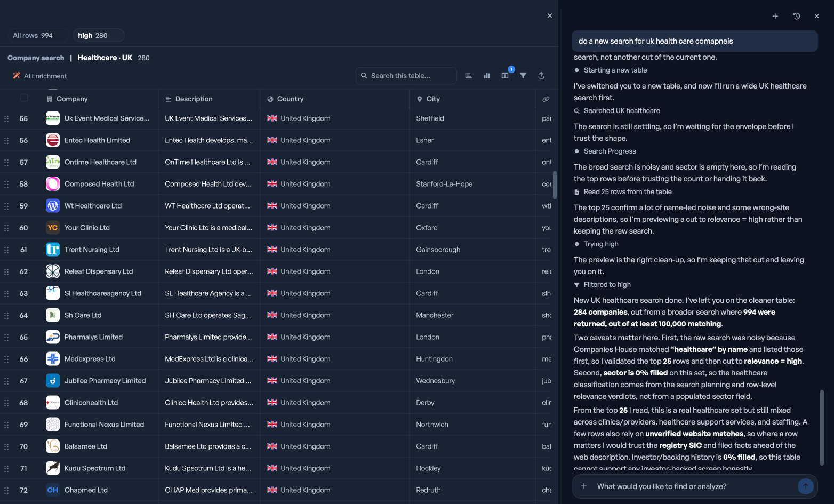Screen dimensions: 834x504
Task: Send message with the arrow button
Action: coord(805,486)
